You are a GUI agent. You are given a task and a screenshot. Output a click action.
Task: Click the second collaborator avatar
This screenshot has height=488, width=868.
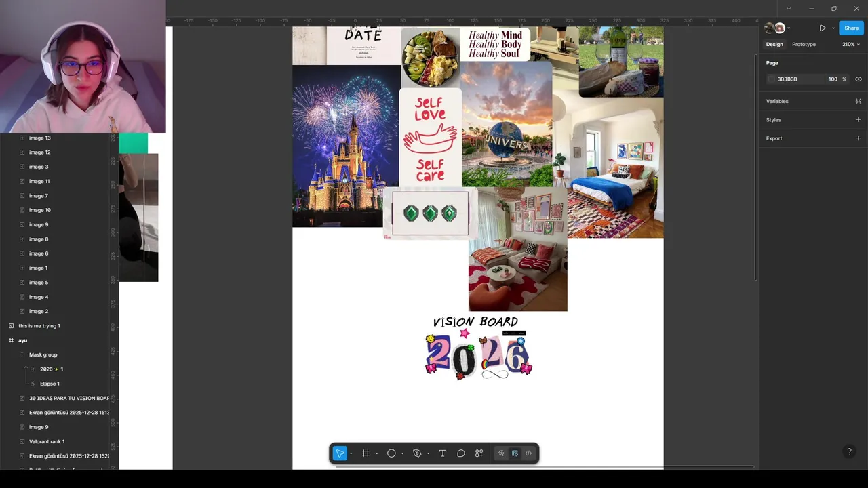tap(780, 28)
